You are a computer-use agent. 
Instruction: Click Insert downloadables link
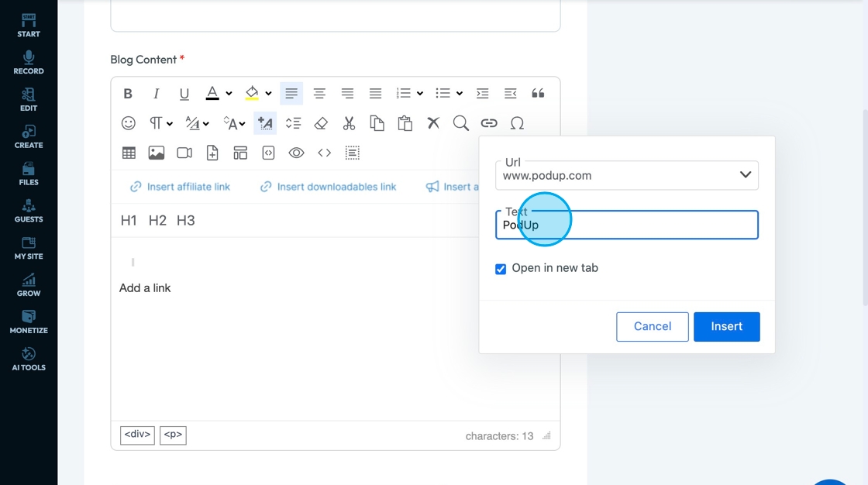tap(329, 187)
